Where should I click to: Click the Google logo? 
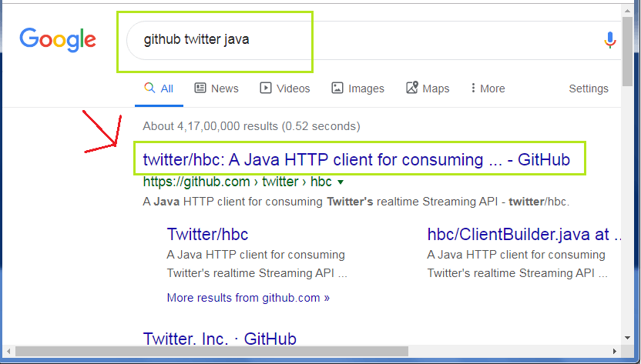pyautogui.click(x=58, y=39)
